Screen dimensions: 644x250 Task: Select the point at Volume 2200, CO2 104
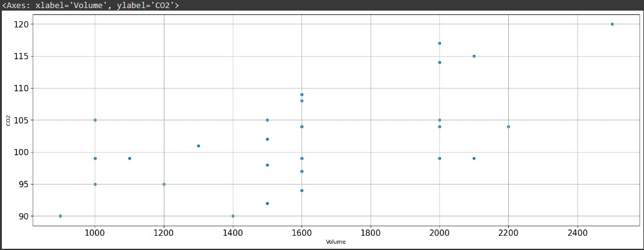(508, 127)
